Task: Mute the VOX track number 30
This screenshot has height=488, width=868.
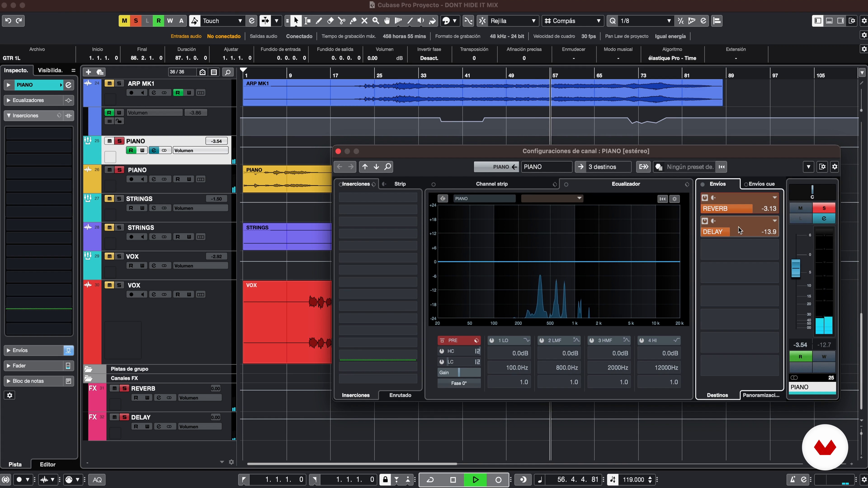Action: coord(109,285)
